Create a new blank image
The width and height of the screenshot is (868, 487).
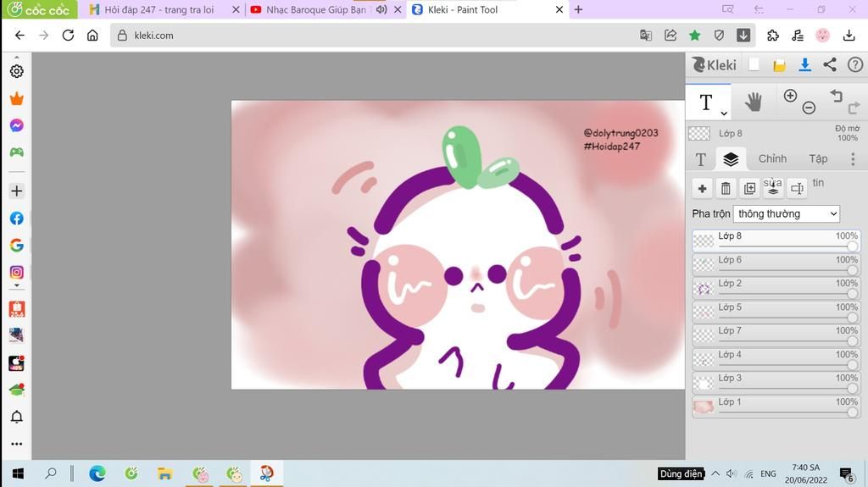pyautogui.click(x=754, y=64)
